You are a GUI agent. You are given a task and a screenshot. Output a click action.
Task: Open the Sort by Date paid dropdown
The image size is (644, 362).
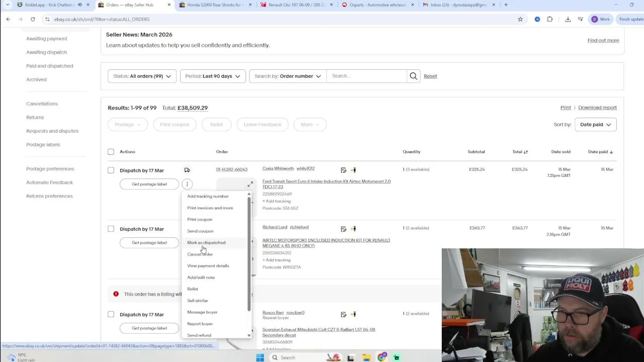click(596, 124)
